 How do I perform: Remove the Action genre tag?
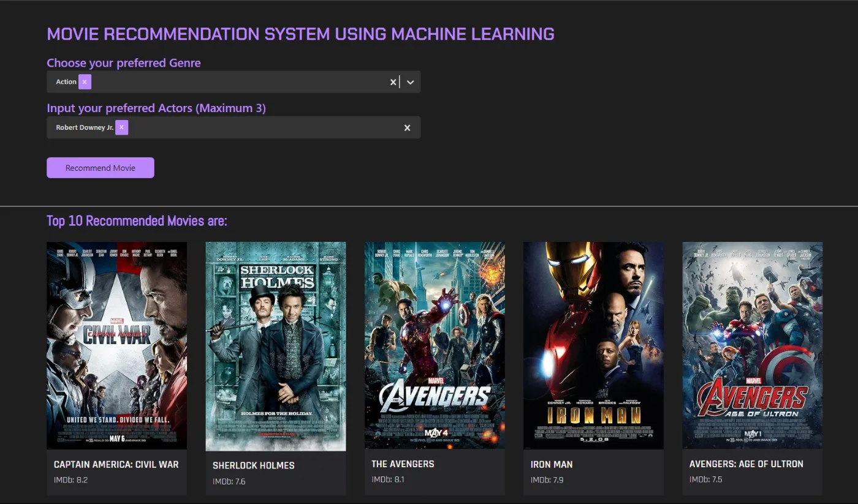(x=85, y=81)
